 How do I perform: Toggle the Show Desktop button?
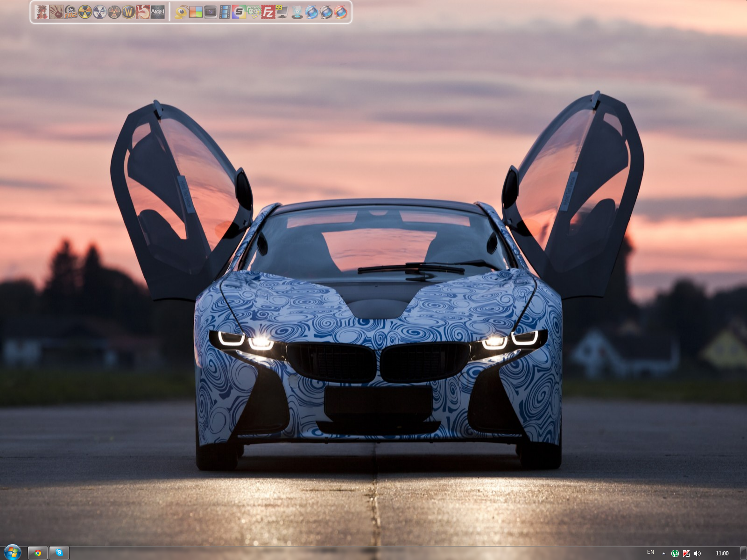(744, 553)
